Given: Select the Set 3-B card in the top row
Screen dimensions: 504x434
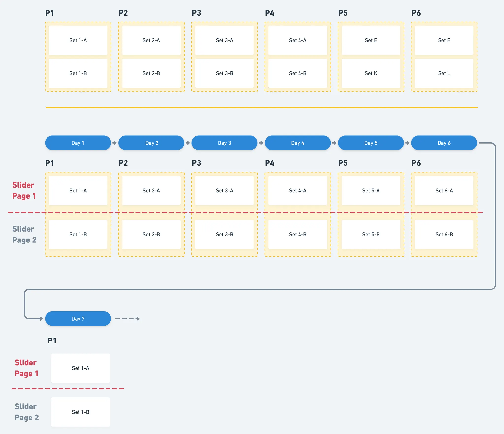Looking at the screenshot, I should 224,73.
